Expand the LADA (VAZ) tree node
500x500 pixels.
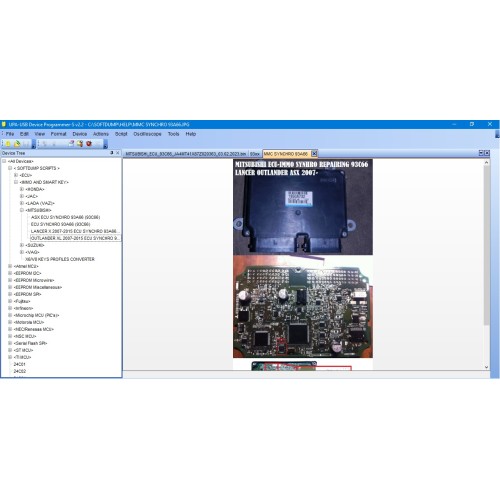pyautogui.click(x=22, y=203)
